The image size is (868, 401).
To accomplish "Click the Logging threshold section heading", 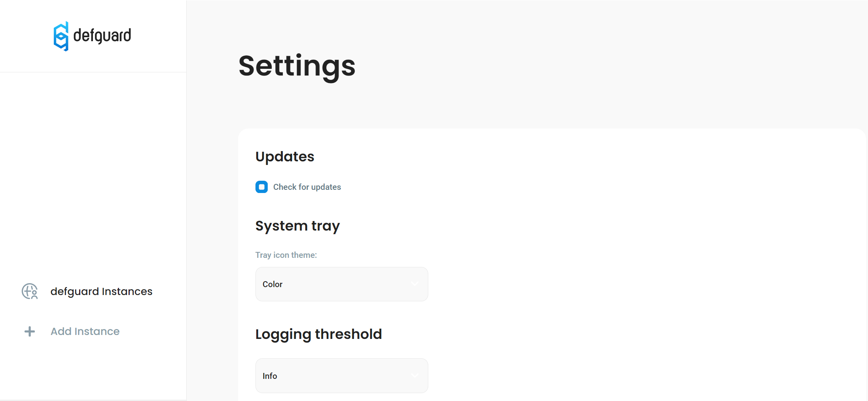I will coord(318,334).
